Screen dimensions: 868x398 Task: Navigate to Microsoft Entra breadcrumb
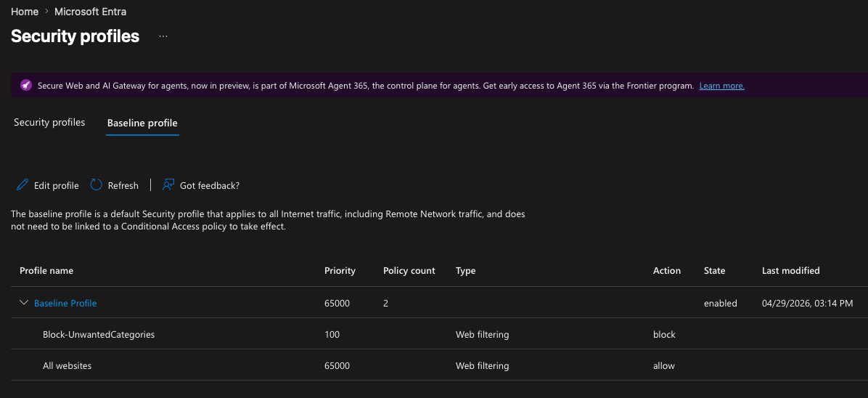[x=90, y=12]
